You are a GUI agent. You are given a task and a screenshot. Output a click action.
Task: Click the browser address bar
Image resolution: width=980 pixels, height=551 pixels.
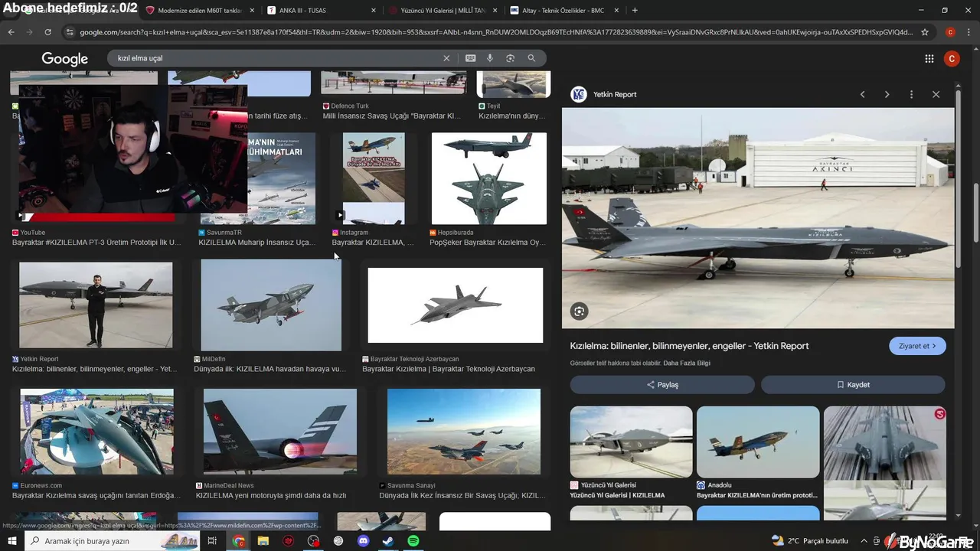click(496, 32)
